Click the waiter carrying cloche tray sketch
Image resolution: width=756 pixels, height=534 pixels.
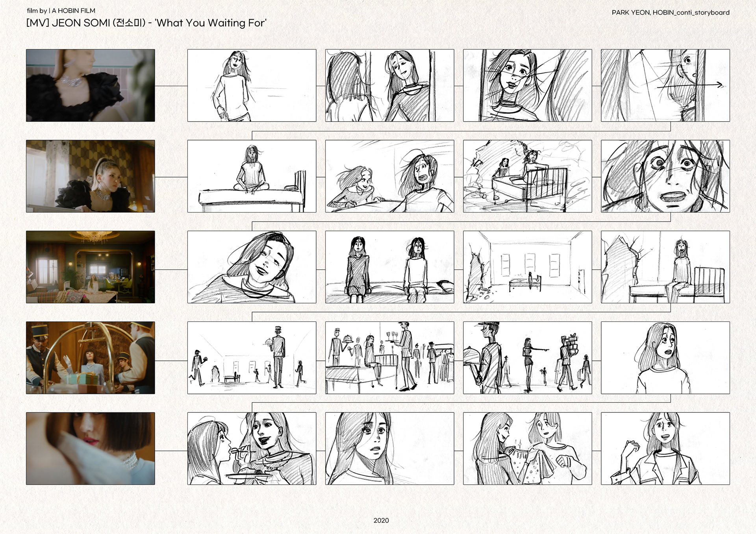point(252,358)
